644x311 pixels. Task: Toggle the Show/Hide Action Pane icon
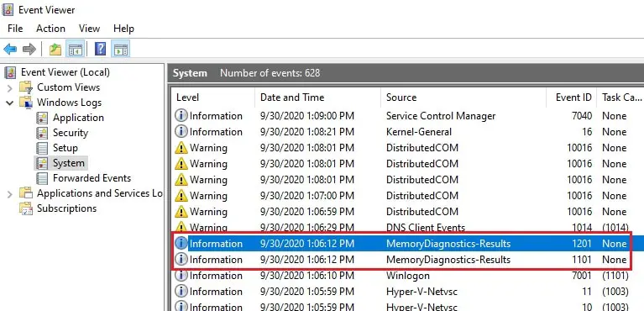(120, 49)
